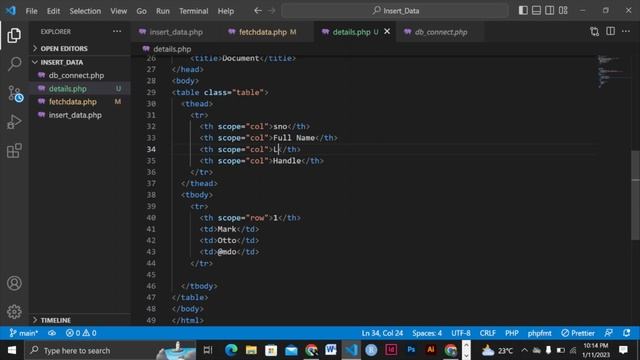This screenshot has height=360, width=640.
Task: Open the Accounts menu icon
Action: (14, 283)
